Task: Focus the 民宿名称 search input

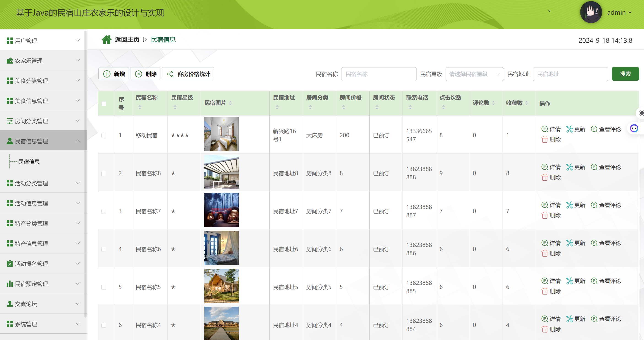Action: click(379, 74)
